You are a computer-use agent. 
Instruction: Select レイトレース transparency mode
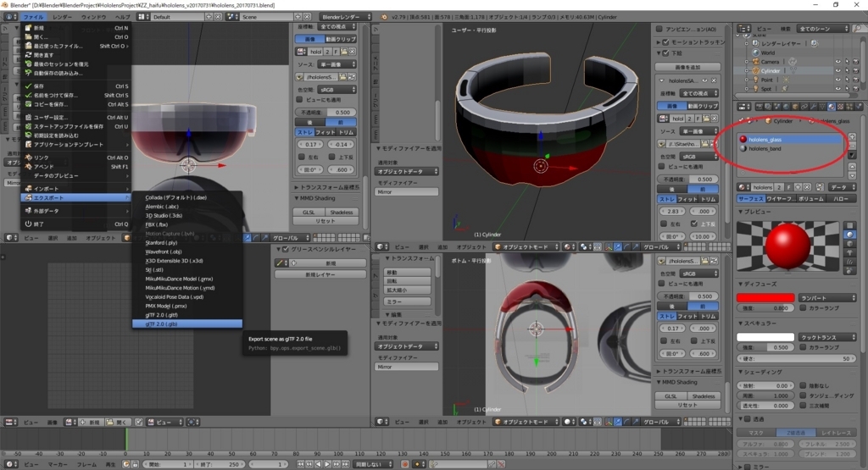837,433
